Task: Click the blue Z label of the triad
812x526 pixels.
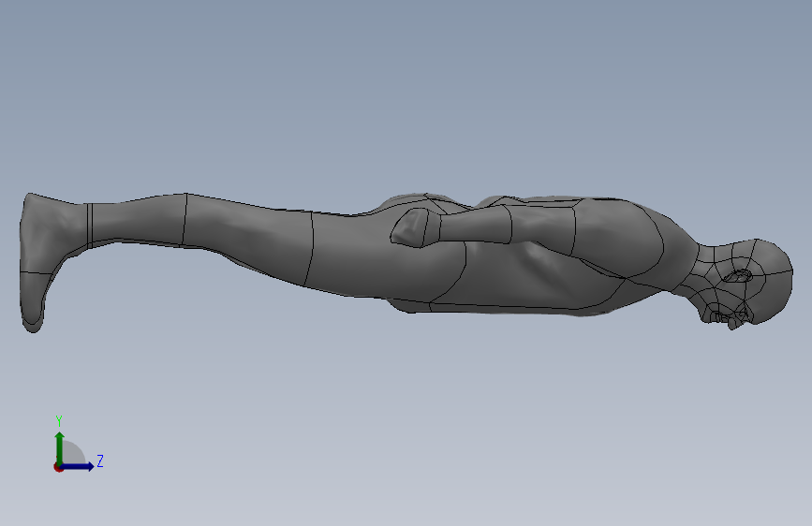Action: pyautogui.click(x=100, y=460)
